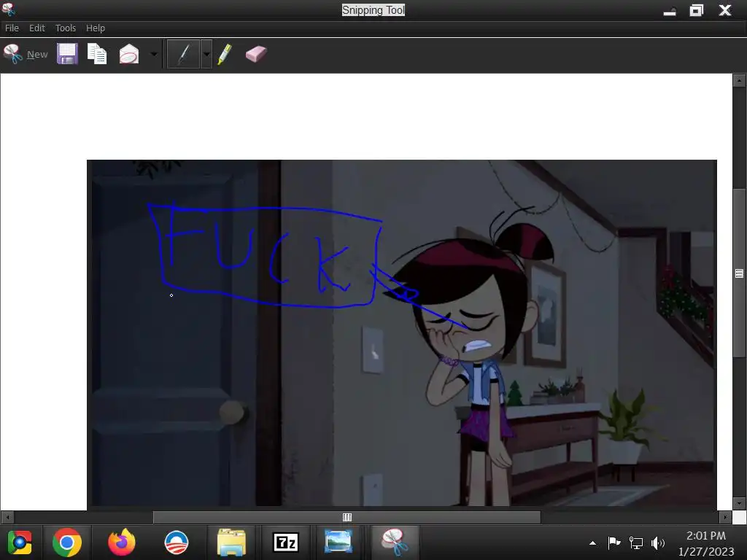Open the blue circular striped taskbar app
747x560 pixels.
coord(177,542)
